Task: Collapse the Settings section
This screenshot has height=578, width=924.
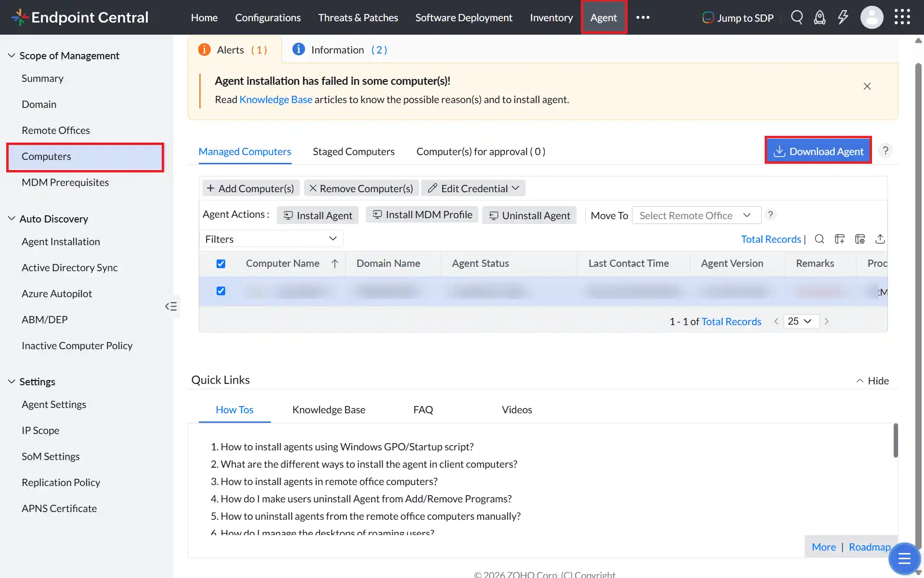Action: click(12, 381)
